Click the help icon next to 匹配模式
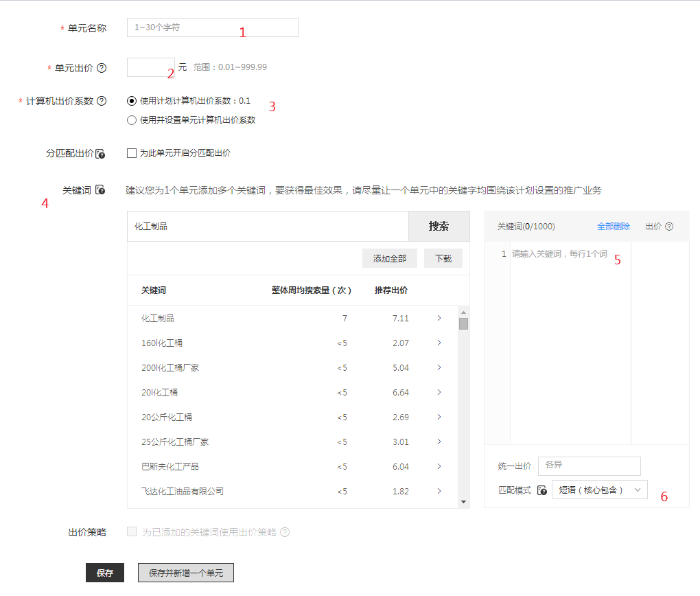Screen dimensions: 700x596 point(542,489)
